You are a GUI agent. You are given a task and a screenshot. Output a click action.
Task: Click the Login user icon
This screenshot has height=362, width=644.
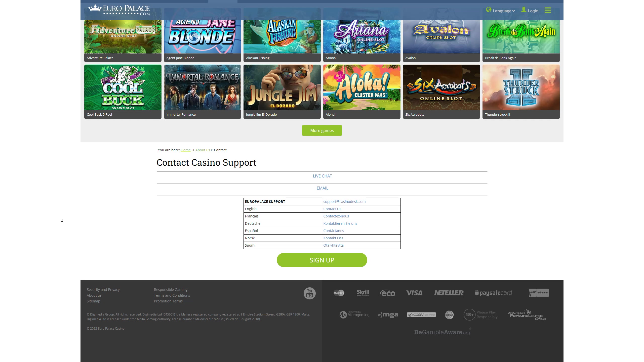(x=524, y=10)
